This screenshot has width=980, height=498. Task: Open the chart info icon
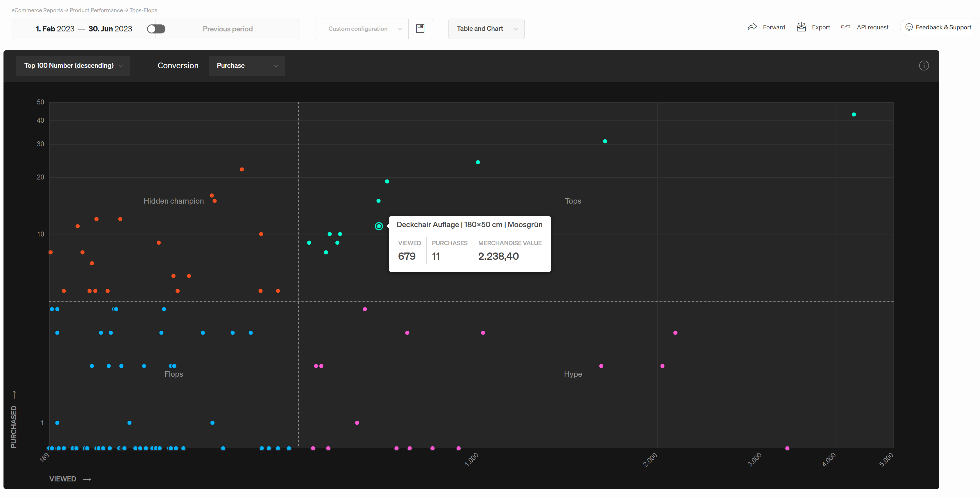point(924,66)
